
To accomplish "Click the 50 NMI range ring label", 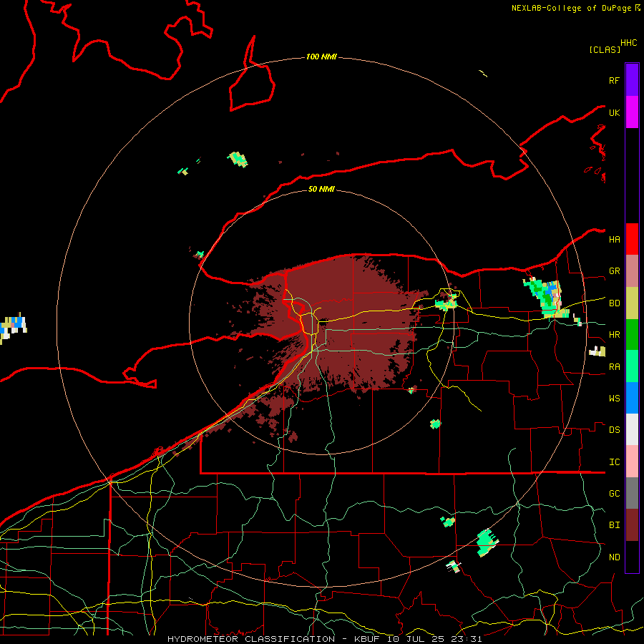I will (x=321, y=189).
